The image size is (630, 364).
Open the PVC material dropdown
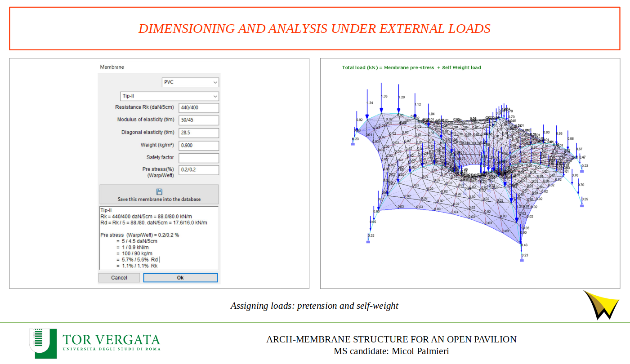(x=190, y=82)
